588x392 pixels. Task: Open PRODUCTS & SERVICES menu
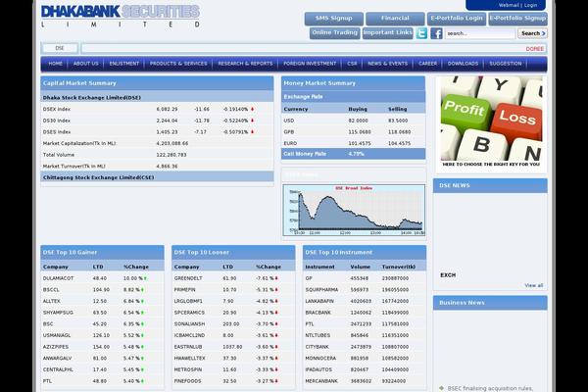pyautogui.click(x=178, y=64)
